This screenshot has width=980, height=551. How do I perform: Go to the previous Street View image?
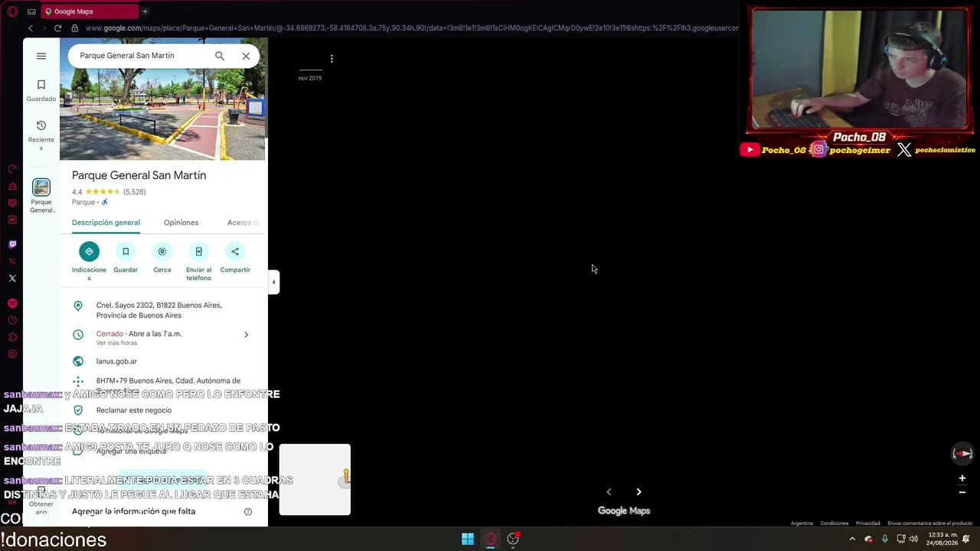[609, 492]
